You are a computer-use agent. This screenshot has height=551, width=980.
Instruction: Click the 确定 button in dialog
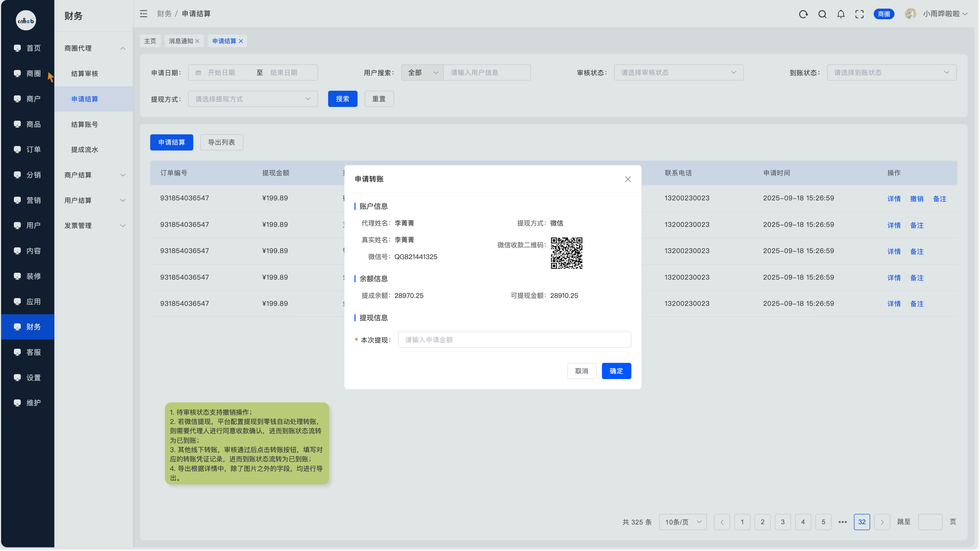click(616, 371)
